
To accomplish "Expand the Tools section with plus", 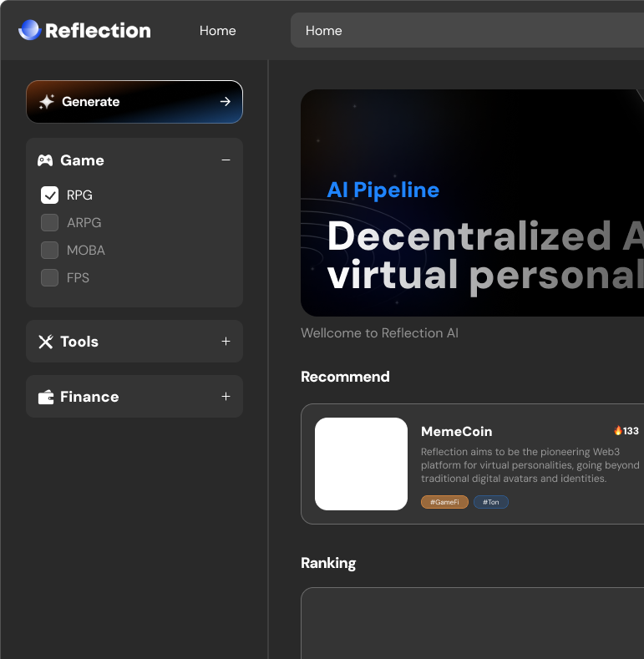I will click(x=226, y=342).
